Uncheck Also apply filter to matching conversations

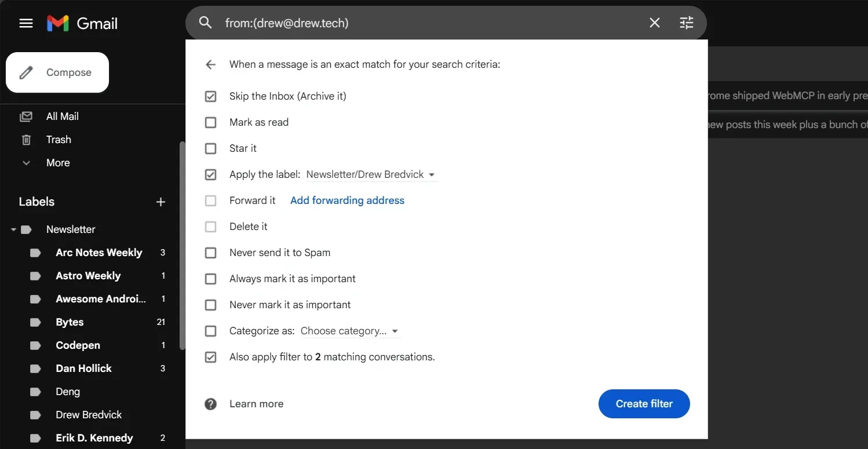(x=210, y=357)
